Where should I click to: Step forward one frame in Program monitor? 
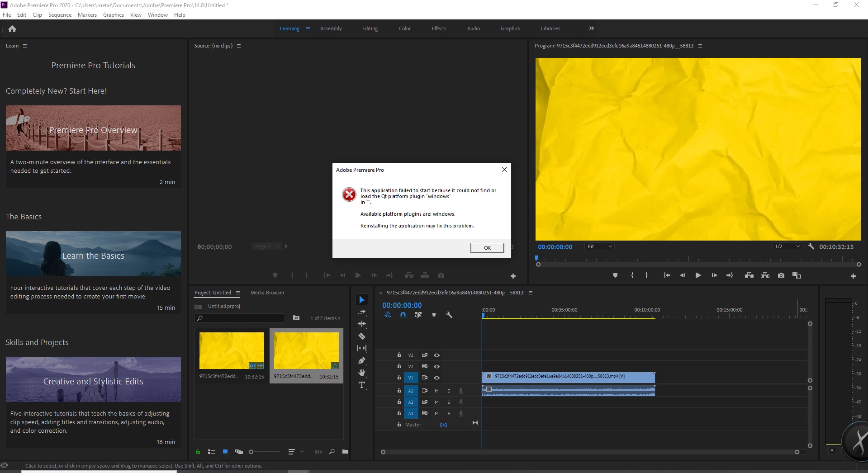714,275
